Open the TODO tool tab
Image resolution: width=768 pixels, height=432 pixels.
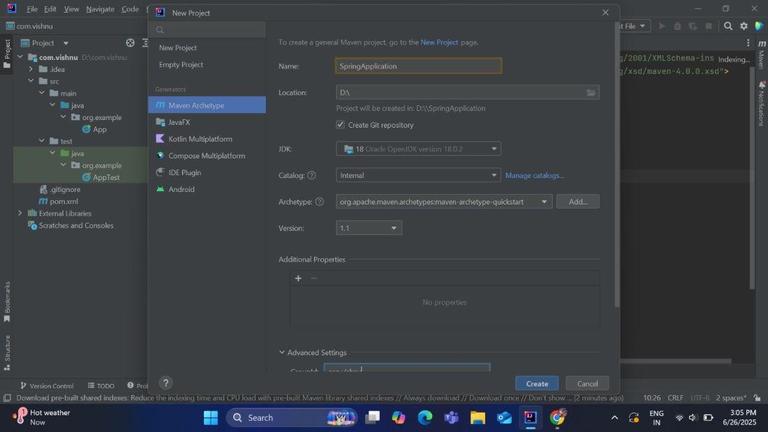pyautogui.click(x=101, y=385)
